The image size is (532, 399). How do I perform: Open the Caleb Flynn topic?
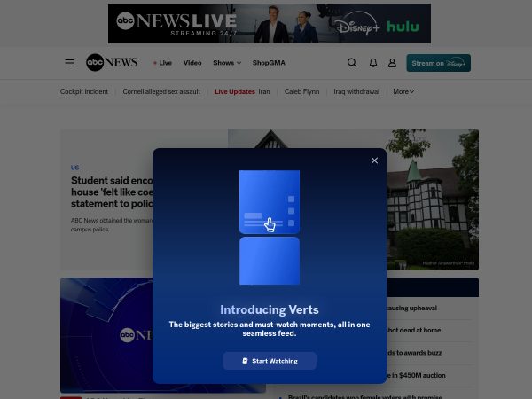[x=301, y=91]
